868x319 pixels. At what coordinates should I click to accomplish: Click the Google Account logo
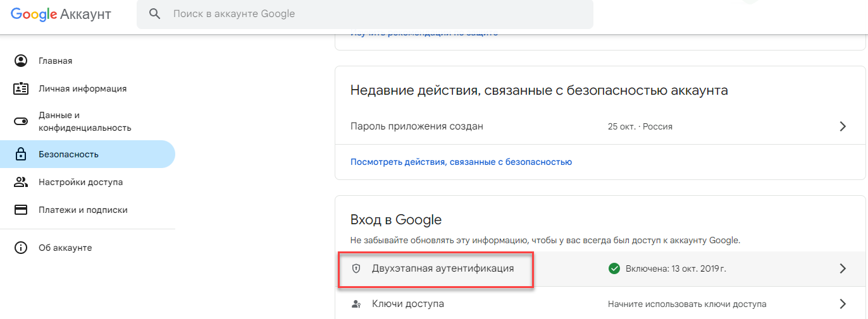[62, 14]
